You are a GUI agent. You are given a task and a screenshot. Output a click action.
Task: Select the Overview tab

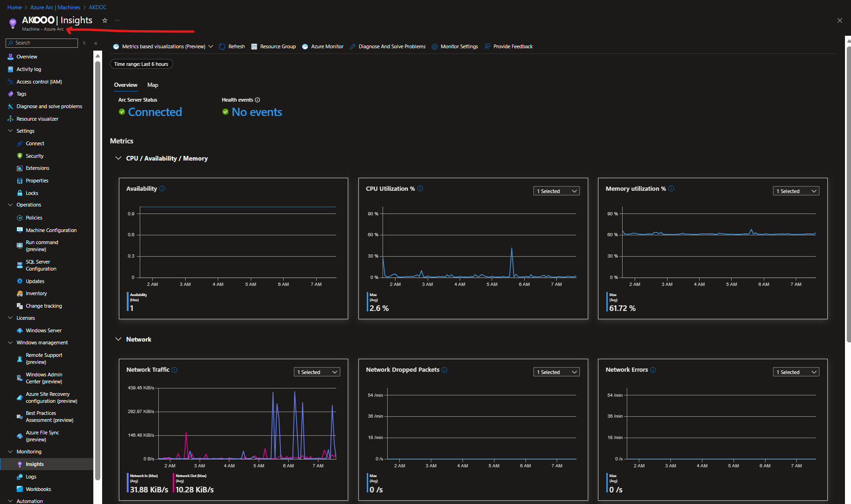pos(126,85)
